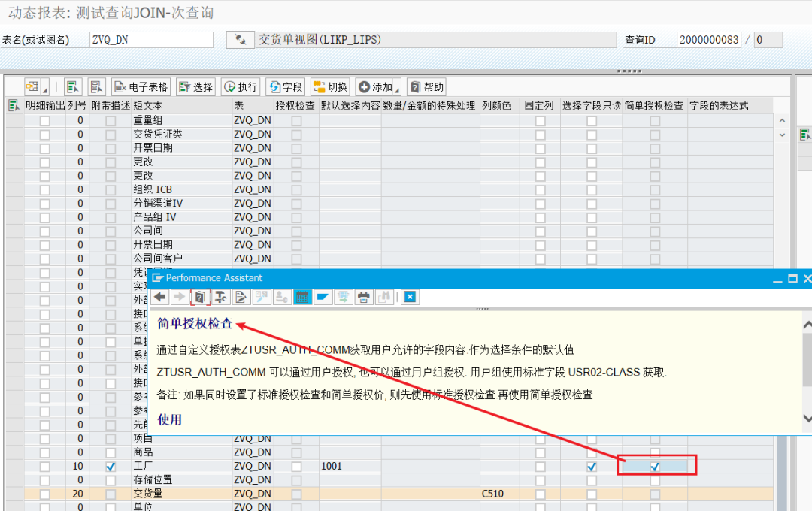Image resolution: width=812 pixels, height=511 pixels.
Task: Click the 默认选择内容 cell showing 1001
Action: 350,466
